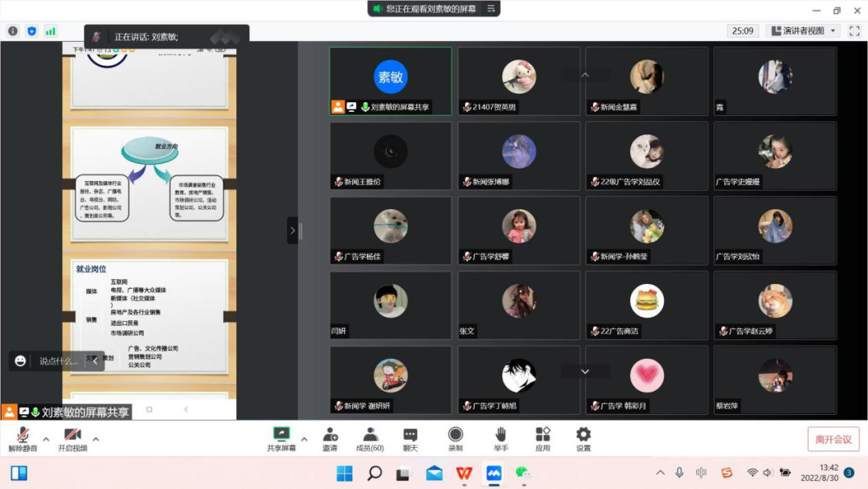Open WPS Office in taskbar
868x489 pixels.
pos(464,474)
